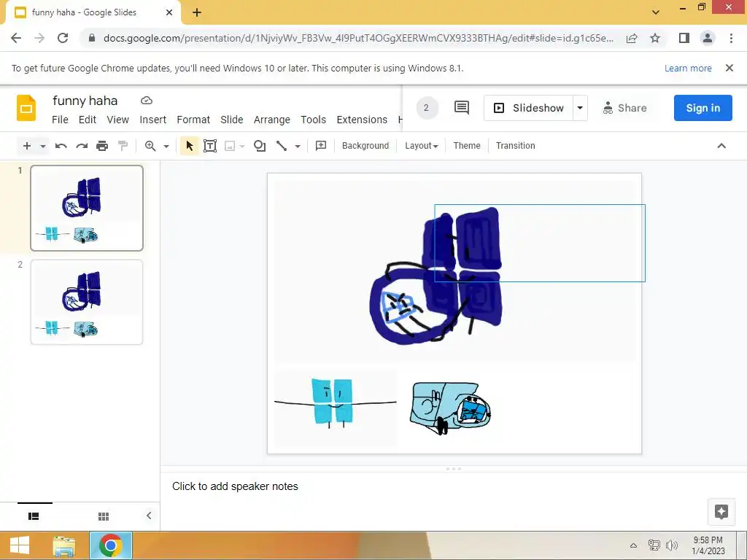Open the Edit menu
The height and width of the screenshot is (560, 747).
pos(88,120)
